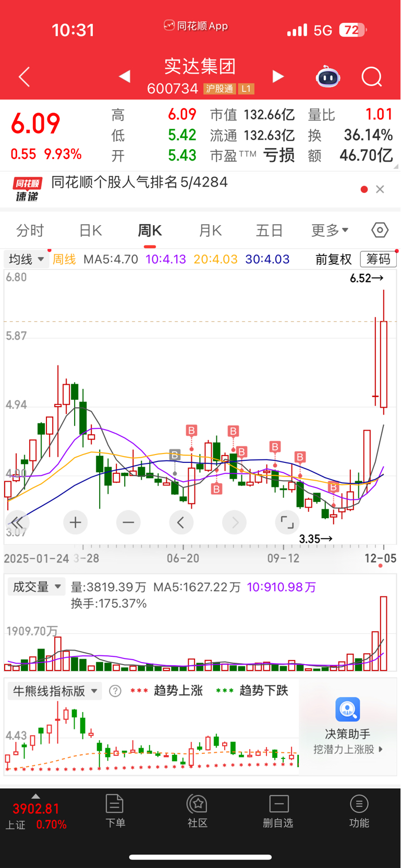Image resolution: width=401 pixels, height=868 pixels.
Task: Go to next stock with right triangle
Action: 278,77
